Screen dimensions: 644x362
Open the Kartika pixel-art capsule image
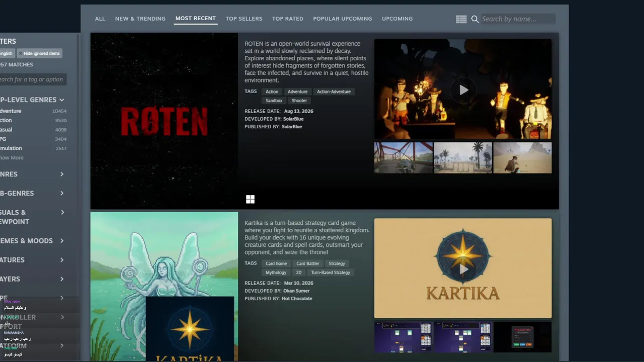click(x=164, y=287)
